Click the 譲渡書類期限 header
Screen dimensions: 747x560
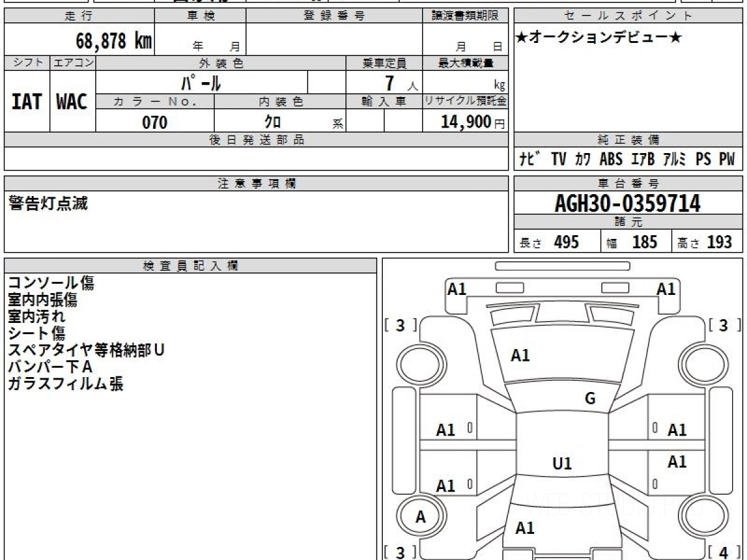466,16
